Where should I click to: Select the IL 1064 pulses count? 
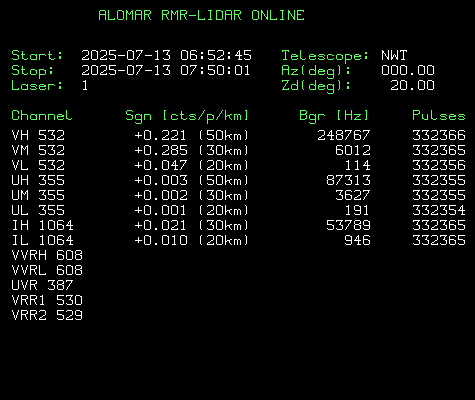439,240
